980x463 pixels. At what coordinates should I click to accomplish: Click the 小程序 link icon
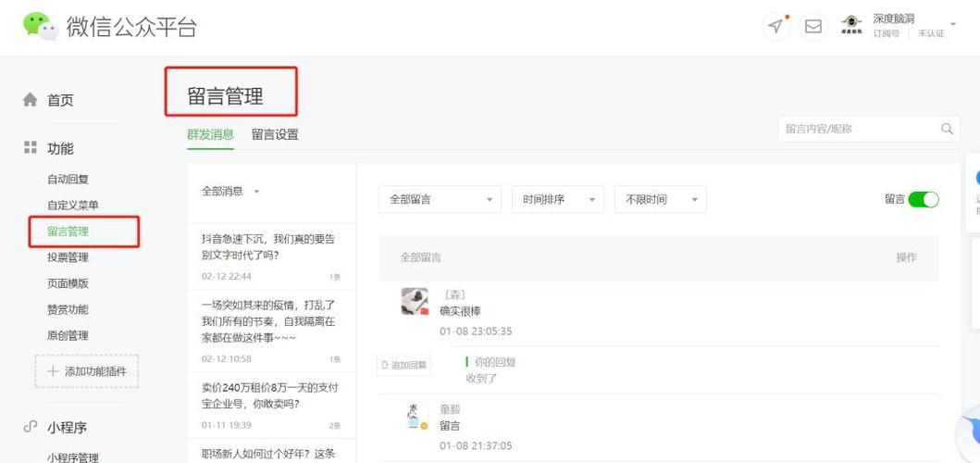tap(31, 427)
